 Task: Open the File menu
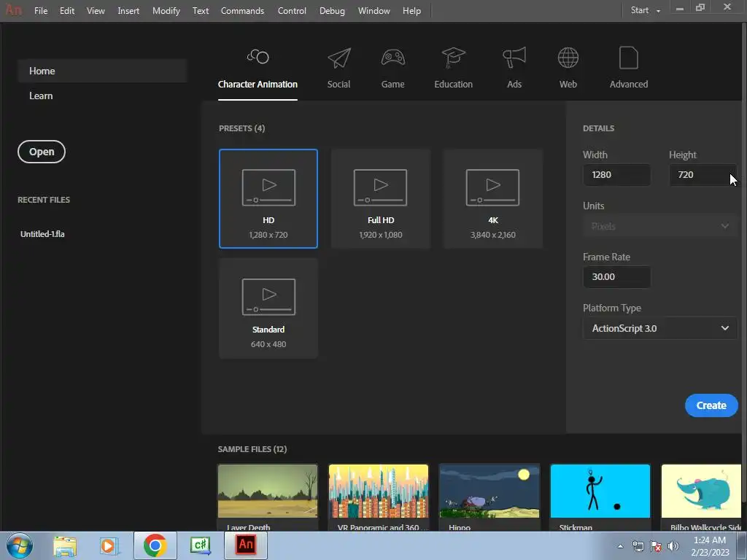point(41,10)
